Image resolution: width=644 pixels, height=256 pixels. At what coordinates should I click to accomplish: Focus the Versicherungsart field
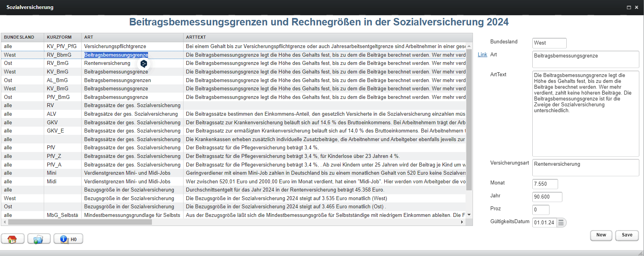pos(586,167)
